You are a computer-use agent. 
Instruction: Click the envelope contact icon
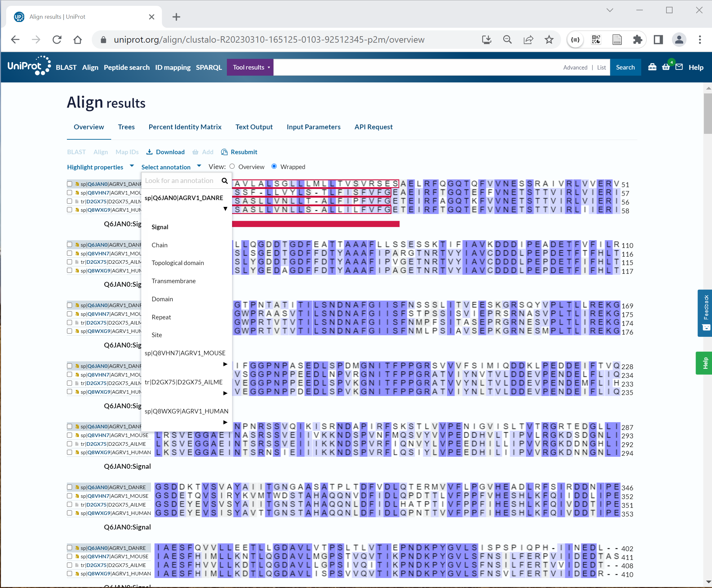click(x=679, y=67)
